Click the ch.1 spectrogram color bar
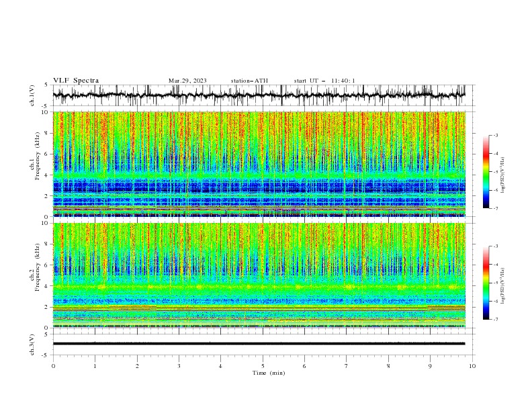 (x=486, y=172)
